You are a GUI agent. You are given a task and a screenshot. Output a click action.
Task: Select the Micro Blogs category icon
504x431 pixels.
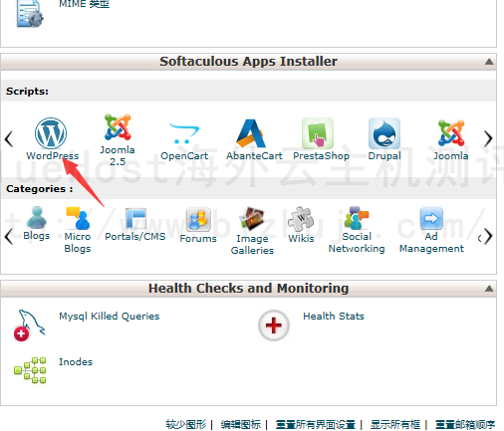point(78,218)
